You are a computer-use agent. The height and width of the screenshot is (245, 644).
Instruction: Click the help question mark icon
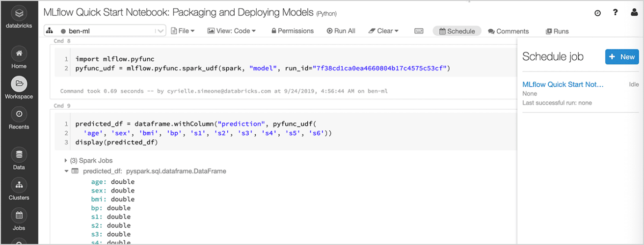click(616, 13)
